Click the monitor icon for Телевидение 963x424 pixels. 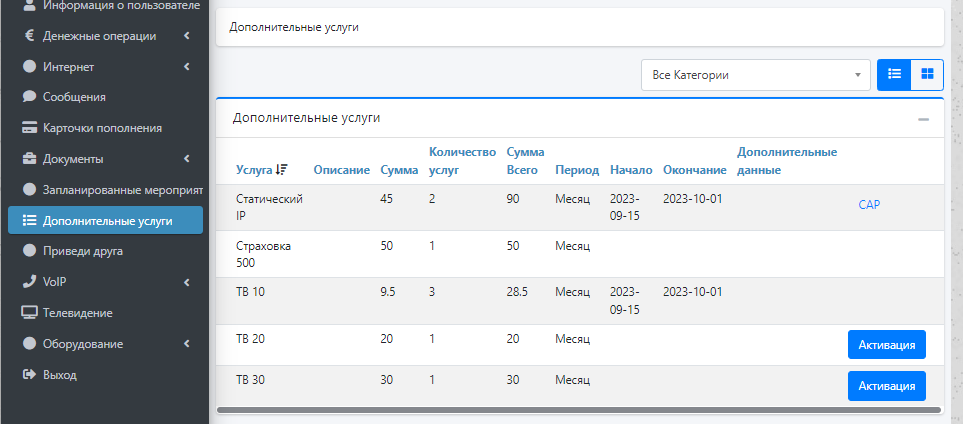point(29,313)
